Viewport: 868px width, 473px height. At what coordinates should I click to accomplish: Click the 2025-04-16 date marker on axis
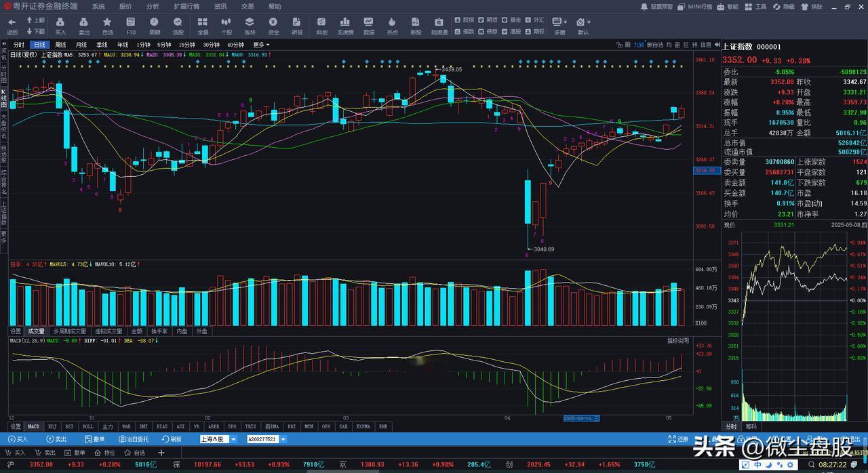tap(581, 418)
